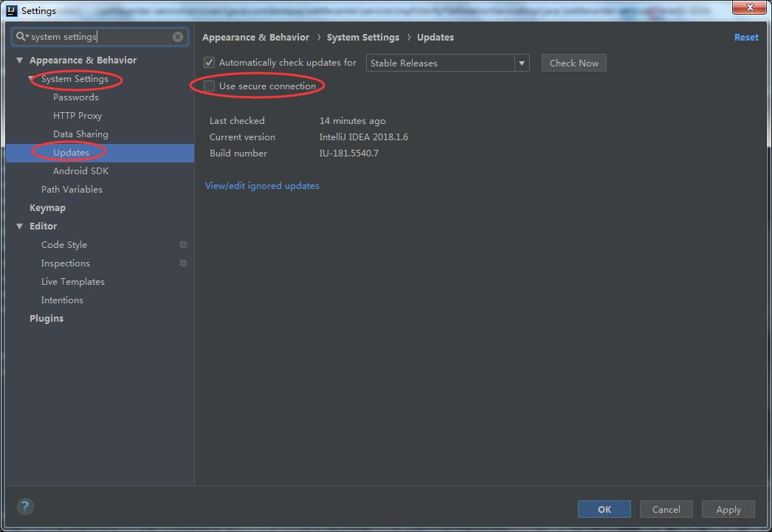This screenshot has height=532, width=772.
Task: Focus the settings search input field
Action: pos(100,36)
